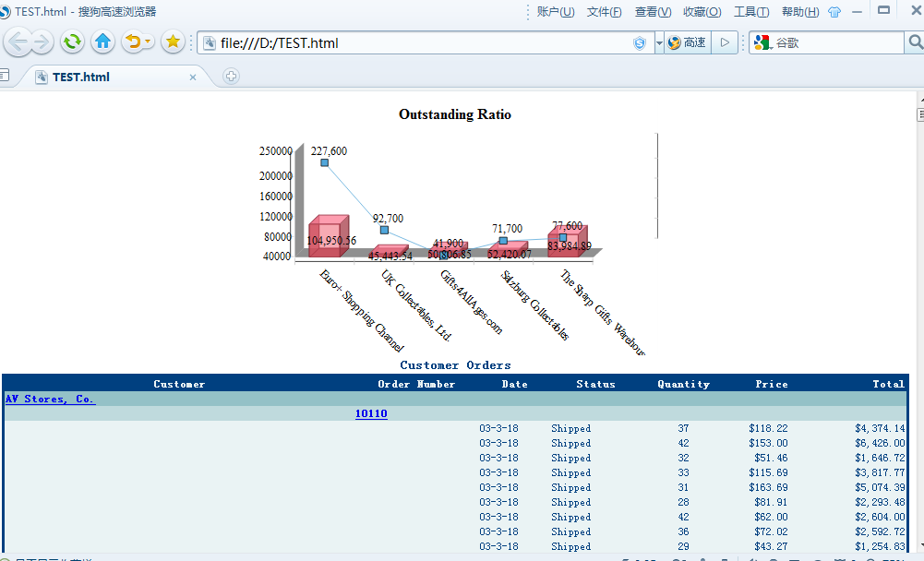Viewport: 924px width, 561px height.
Task: Restore closed page with undo arrow icon
Action: [x=133, y=42]
